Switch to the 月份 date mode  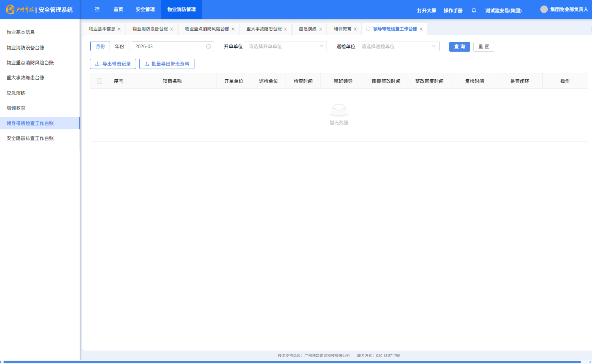(100, 47)
